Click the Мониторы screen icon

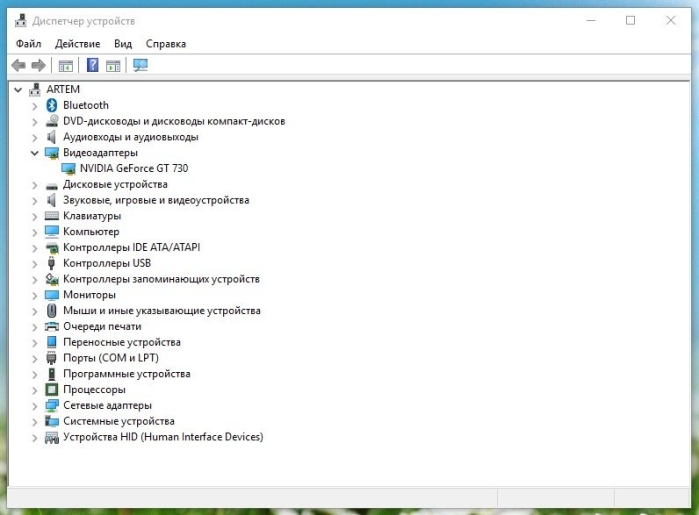point(52,295)
